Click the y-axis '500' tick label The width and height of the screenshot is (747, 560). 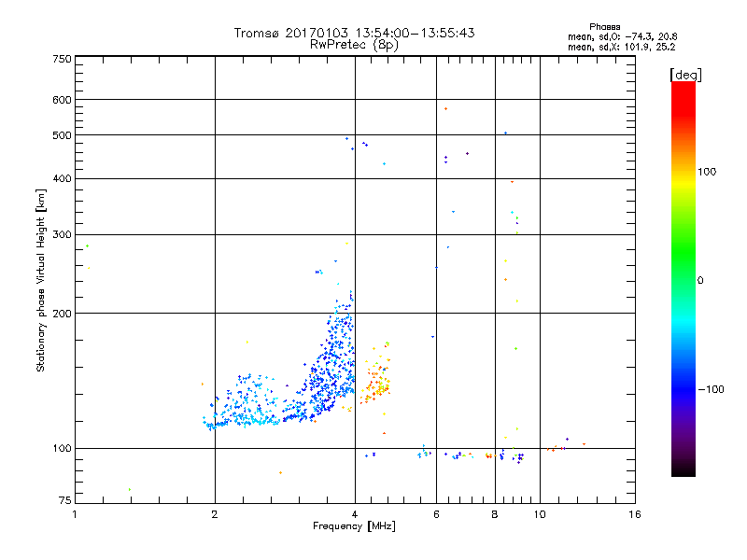(x=63, y=135)
